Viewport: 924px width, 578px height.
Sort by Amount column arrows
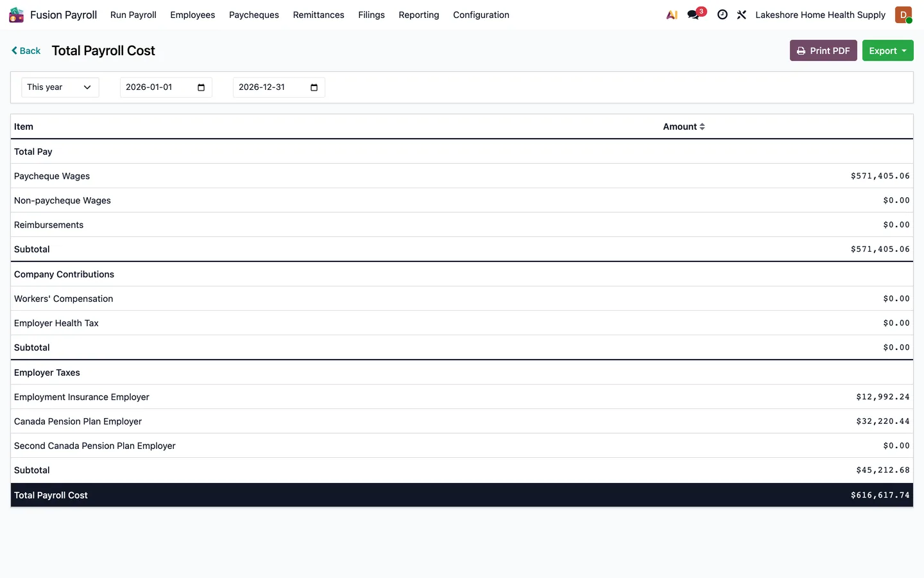click(x=702, y=127)
